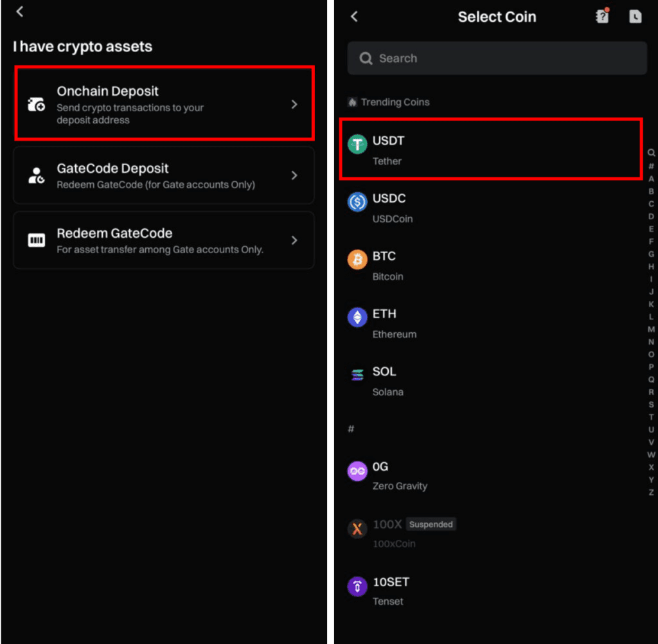Open the deposit history clock icon

tap(636, 17)
